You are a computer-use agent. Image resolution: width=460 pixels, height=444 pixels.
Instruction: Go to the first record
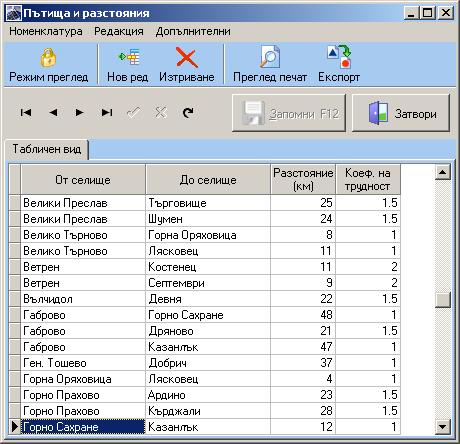[x=26, y=113]
